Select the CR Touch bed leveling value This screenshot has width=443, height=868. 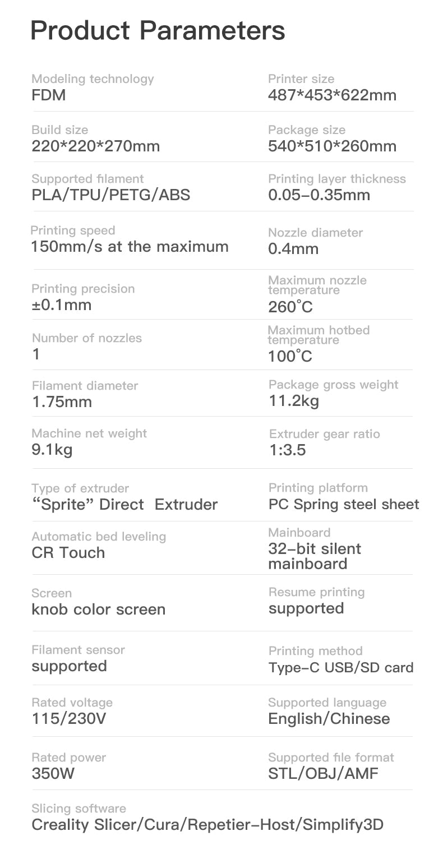[x=68, y=553]
